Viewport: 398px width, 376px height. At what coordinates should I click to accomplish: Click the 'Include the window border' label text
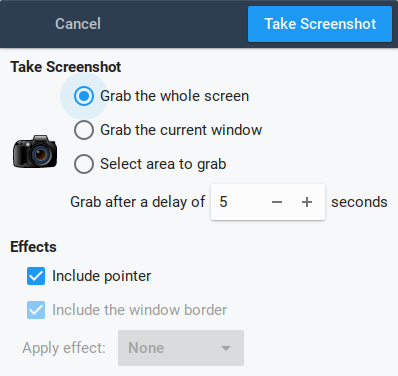coord(140,310)
